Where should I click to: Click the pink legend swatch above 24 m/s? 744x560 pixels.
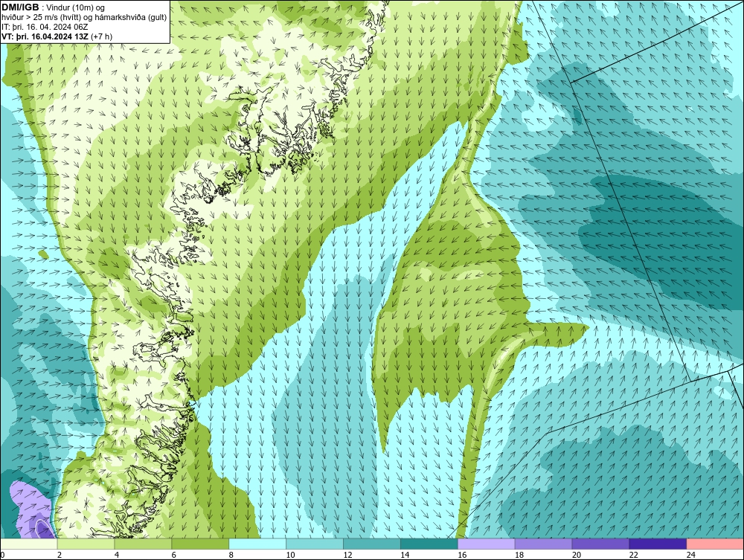click(x=714, y=544)
